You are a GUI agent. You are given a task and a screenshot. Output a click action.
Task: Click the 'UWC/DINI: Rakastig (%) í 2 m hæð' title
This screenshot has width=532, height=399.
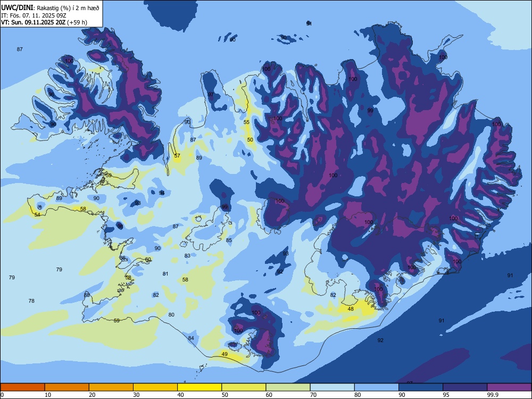[x=50, y=7]
